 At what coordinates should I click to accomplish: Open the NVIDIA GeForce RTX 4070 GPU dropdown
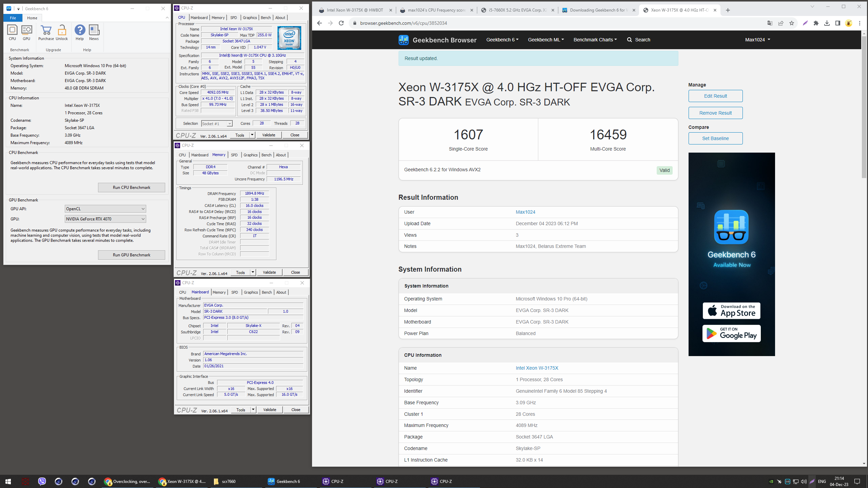[x=105, y=219]
